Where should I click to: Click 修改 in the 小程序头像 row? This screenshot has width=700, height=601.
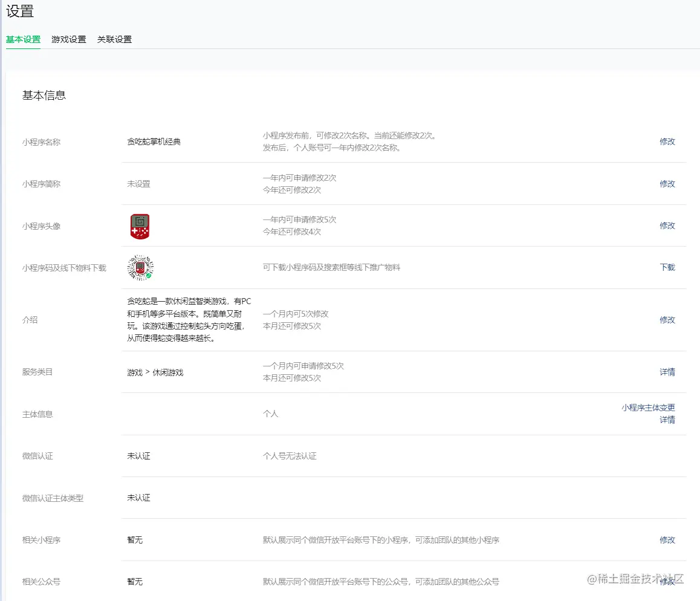pos(667,226)
